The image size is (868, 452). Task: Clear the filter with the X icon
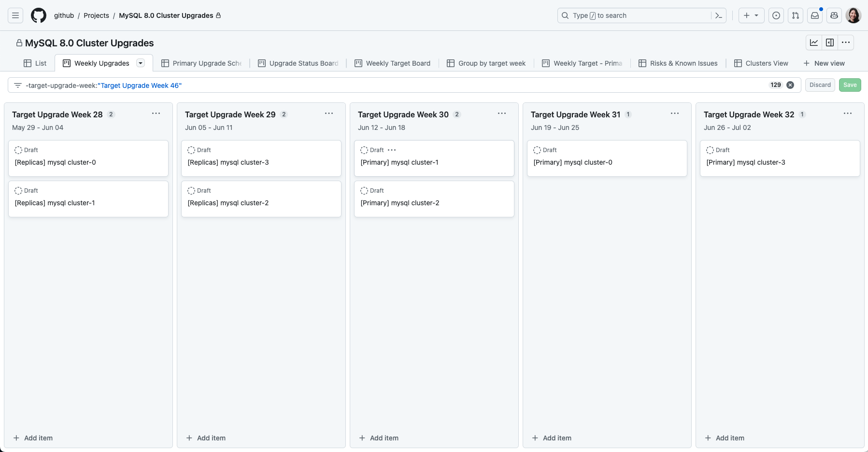[790, 85]
